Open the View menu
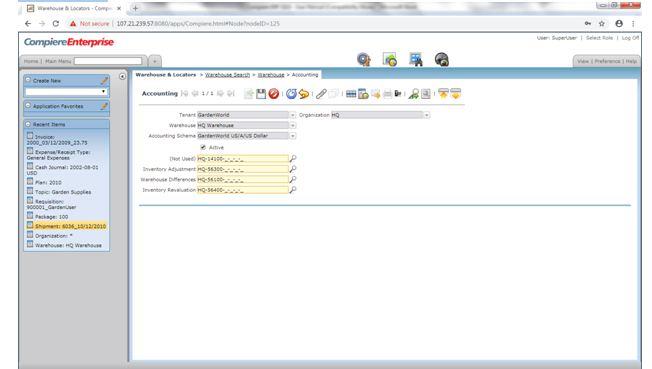This screenshot has height=369, width=652. coord(583,61)
